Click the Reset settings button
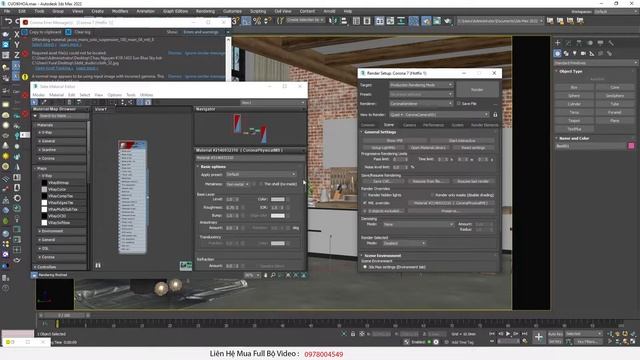This screenshot has width=640, height=360. tap(473, 148)
